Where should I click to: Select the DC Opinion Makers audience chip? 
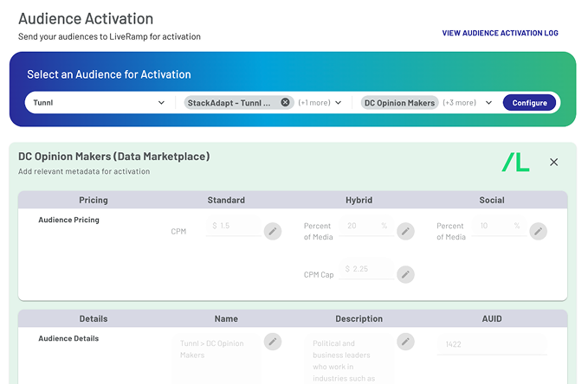pyautogui.click(x=399, y=103)
